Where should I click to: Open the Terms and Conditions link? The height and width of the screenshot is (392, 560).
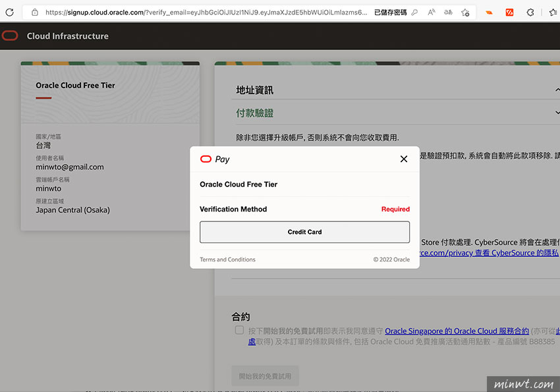click(x=227, y=260)
